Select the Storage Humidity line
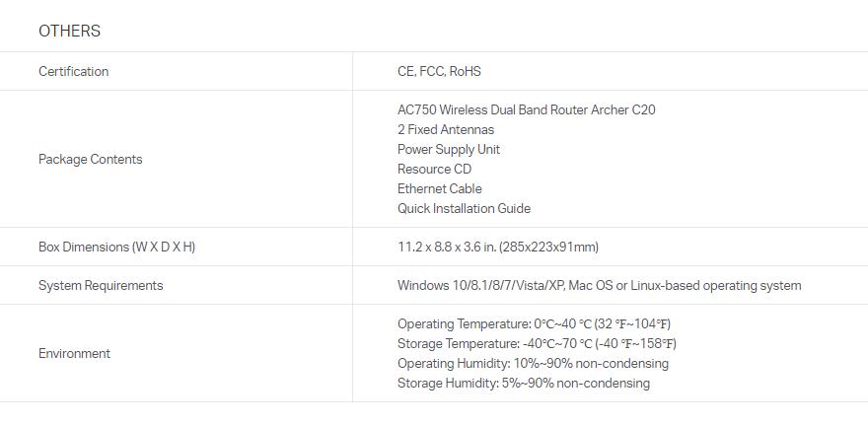 (524, 383)
